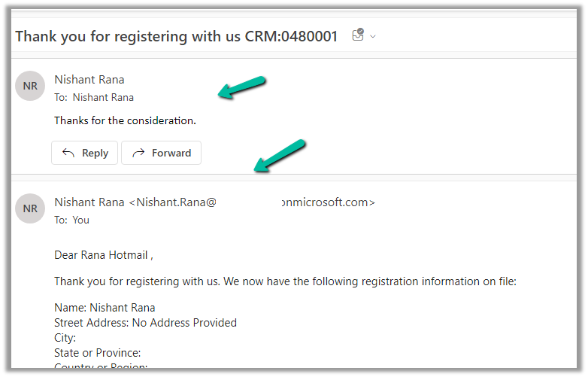The image size is (588, 377).
Task: Click the email subject 'Thank you for registering'
Action: pos(176,36)
